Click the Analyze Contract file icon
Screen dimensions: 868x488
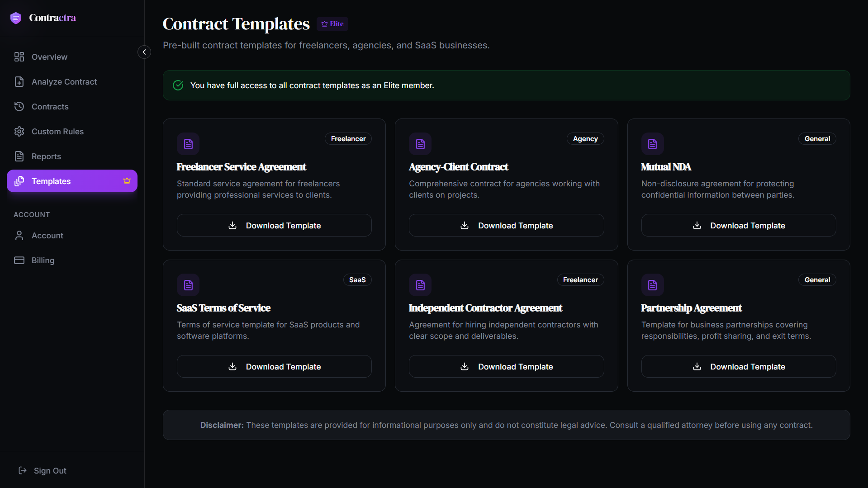(19, 82)
